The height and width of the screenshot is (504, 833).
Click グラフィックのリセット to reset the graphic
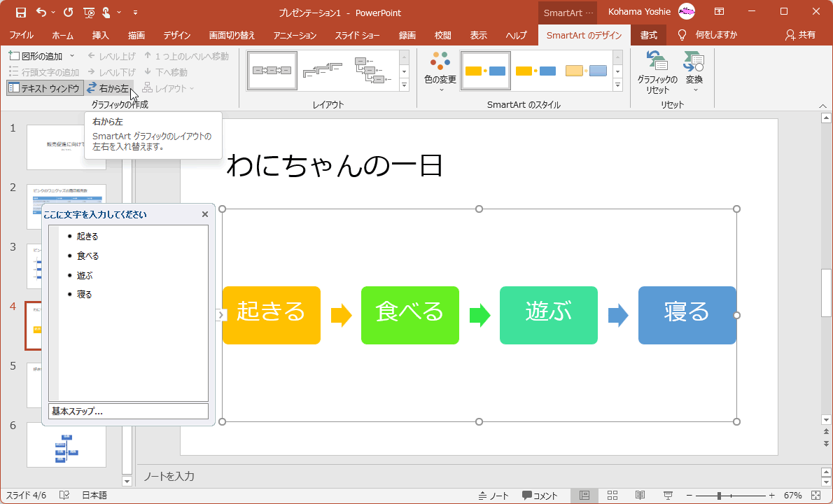click(657, 71)
